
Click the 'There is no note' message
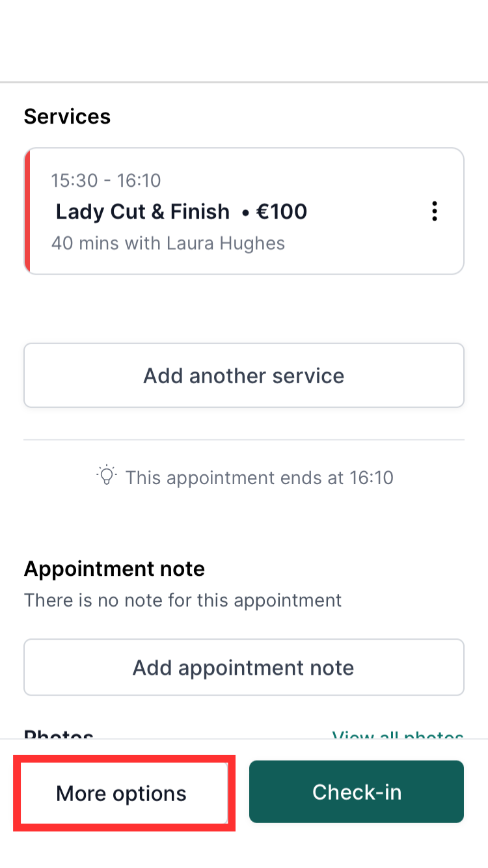coord(183,600)
